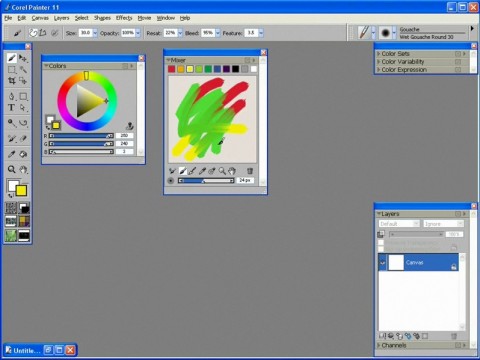Select the Mixer Dirty Brush mode icon

(172, 171)
